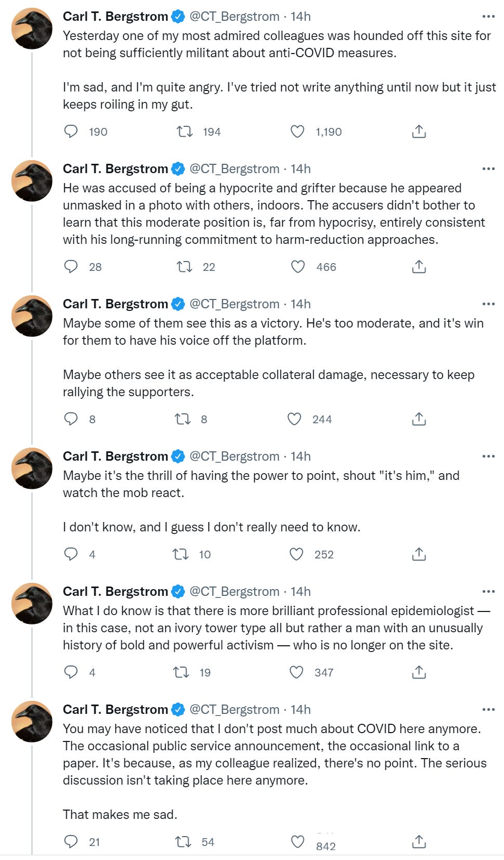
Task: Open Carl T. Bergstrom's name on last tweet
Action: 115,710
